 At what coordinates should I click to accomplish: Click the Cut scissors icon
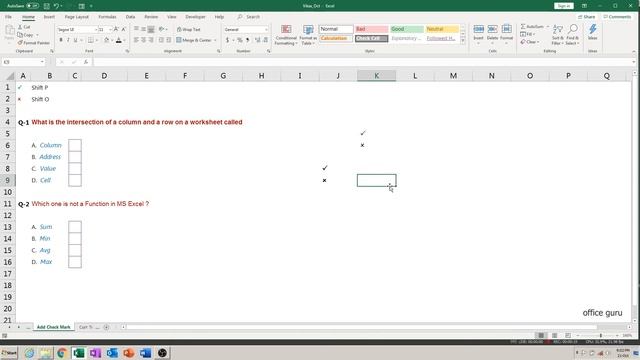click(20, 27)
